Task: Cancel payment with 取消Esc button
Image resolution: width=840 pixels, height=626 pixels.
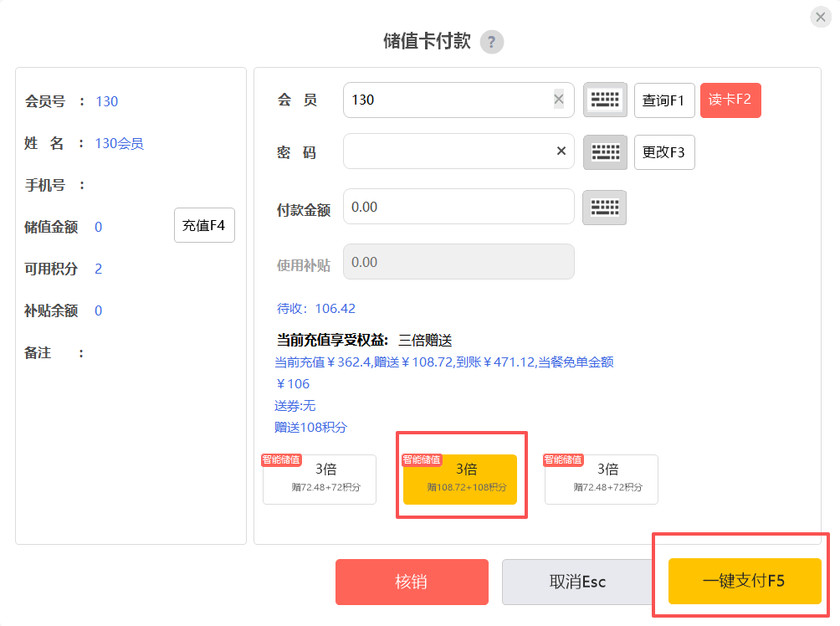Action: tap(577, 582)
